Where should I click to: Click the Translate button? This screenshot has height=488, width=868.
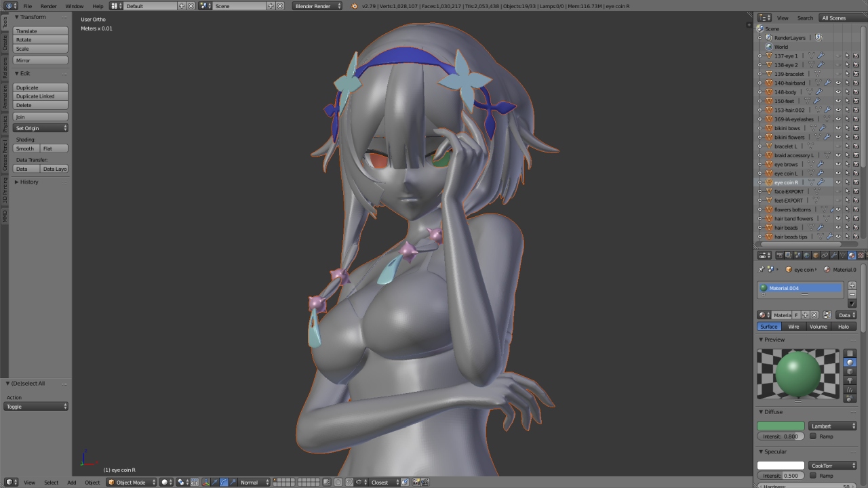click(x=41, y=31)
